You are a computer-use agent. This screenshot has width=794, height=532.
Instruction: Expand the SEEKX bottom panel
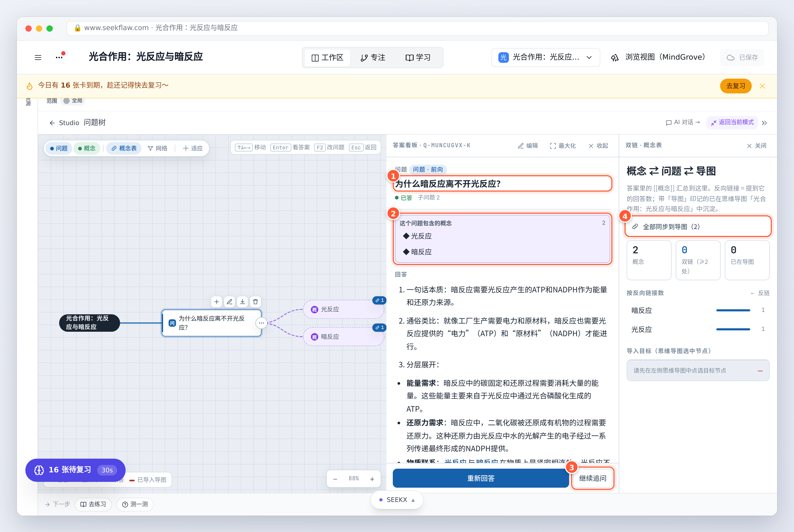[x=397, y=500]
